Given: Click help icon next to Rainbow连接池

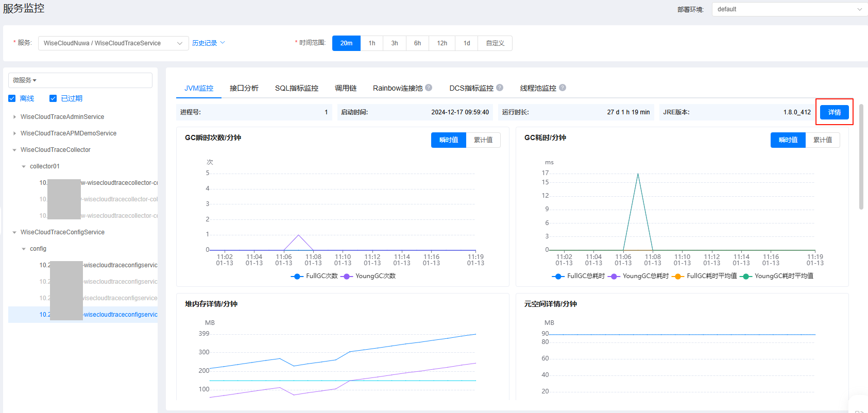Looking at the screenshot, I should 429,88.
